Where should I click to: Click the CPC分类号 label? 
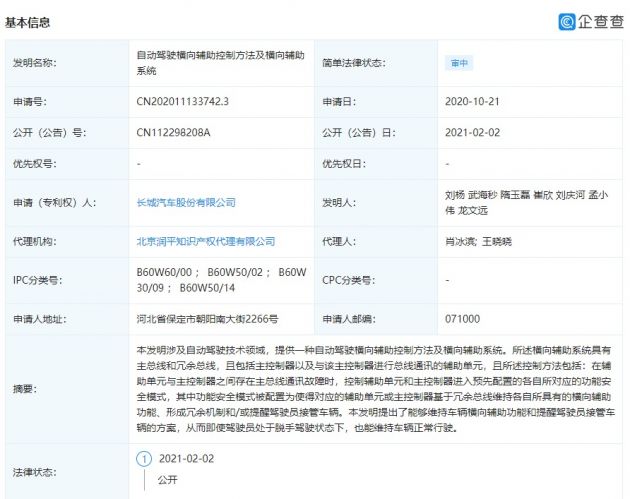tap(348, 280)
